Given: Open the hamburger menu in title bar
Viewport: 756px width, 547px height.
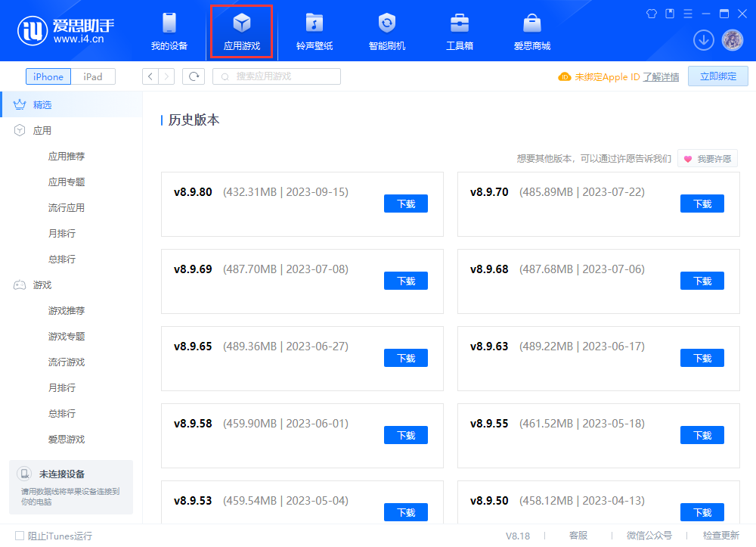Looking at the screenshot, I should pyautogui.click(x=688, y=13).
